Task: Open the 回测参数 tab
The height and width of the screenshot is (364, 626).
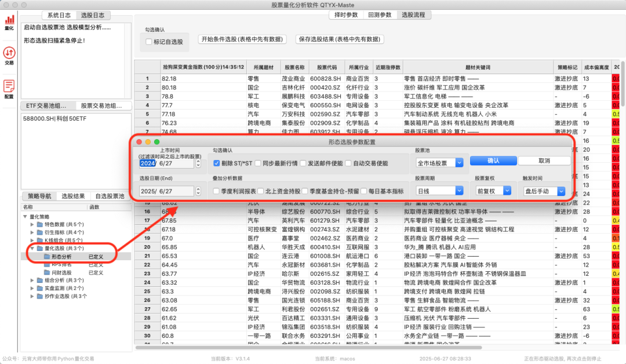Action: (x=380, y=14)
